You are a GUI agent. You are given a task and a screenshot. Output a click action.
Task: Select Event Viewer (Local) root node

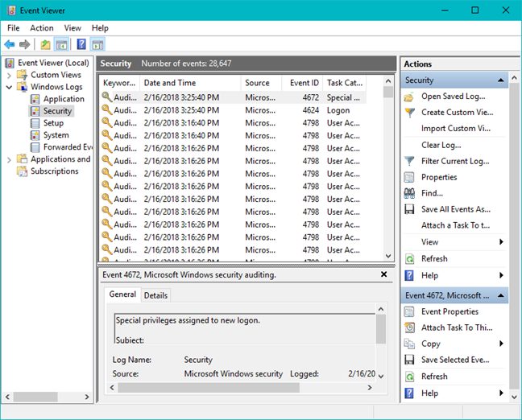53,63
